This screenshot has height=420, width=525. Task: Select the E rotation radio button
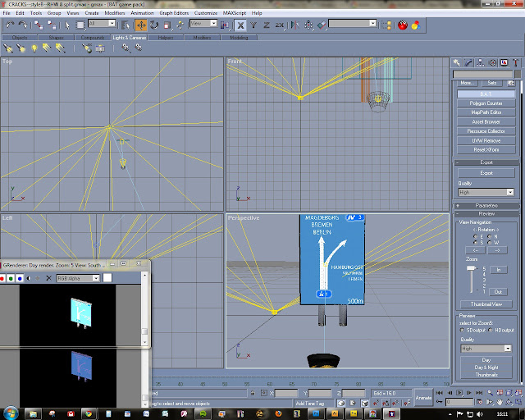(x=475, y=236)
